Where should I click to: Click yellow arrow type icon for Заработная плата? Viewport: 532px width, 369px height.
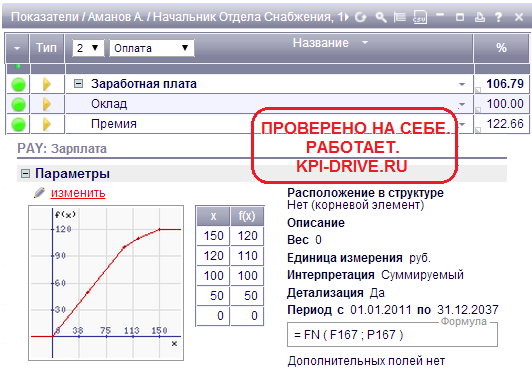[46, 84]
